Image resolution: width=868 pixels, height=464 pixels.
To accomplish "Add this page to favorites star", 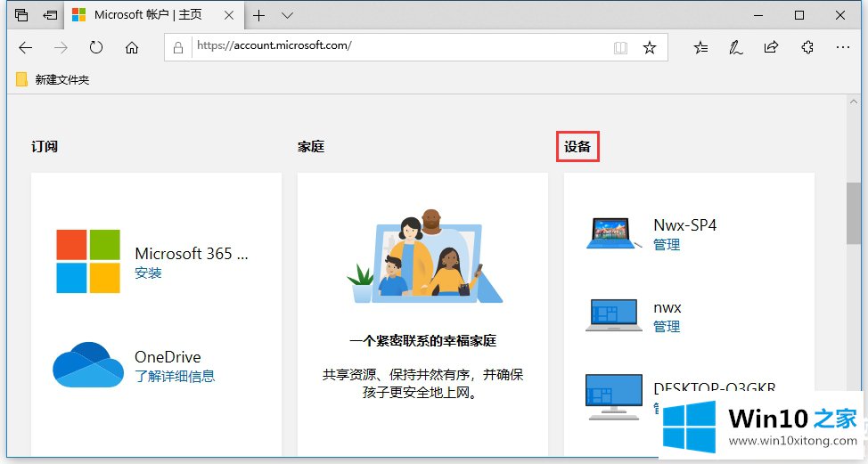I will (x=650, y=48).
